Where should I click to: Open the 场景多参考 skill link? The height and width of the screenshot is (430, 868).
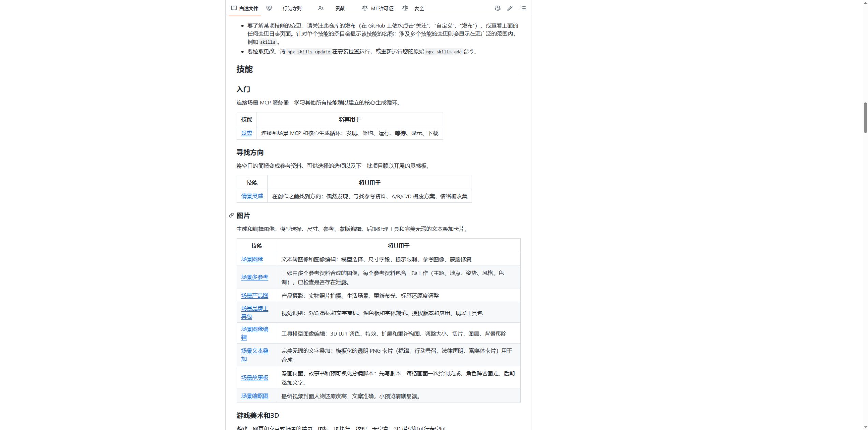(255, 277)
